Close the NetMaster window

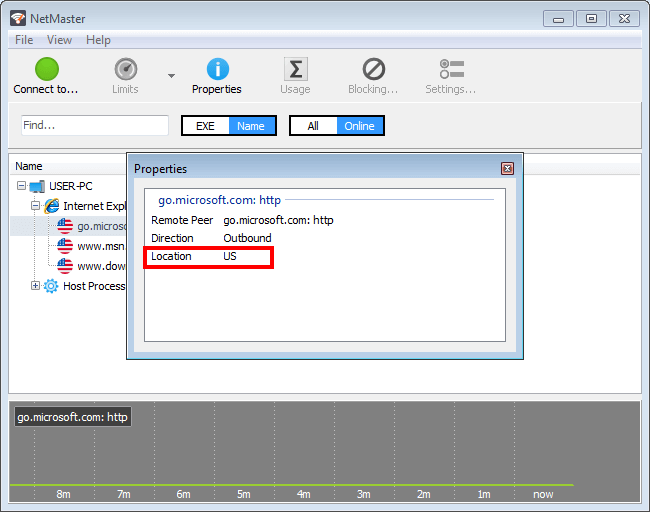[x=624, y=19]
